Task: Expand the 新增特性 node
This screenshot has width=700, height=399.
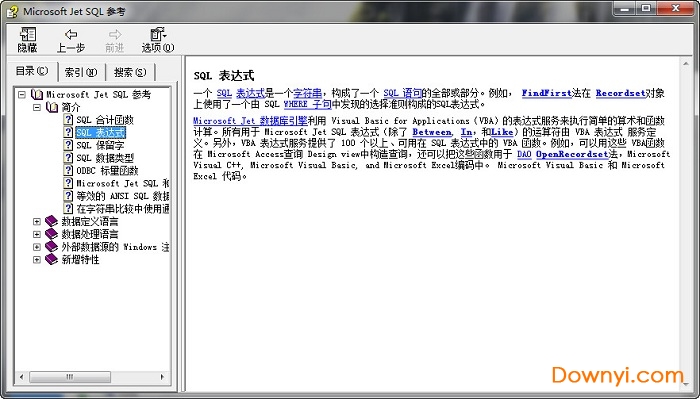Action: pyautogui.click(x=37, y=259)
